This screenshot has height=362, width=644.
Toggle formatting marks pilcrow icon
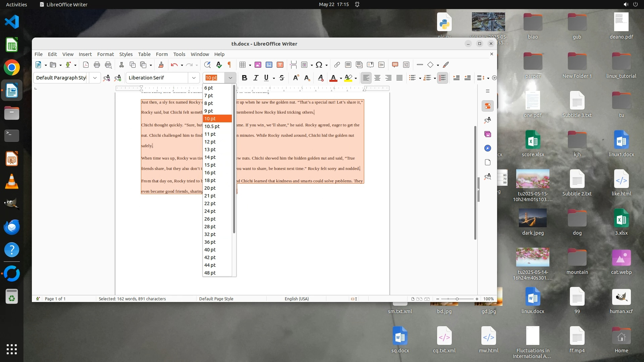click(229, 65)
